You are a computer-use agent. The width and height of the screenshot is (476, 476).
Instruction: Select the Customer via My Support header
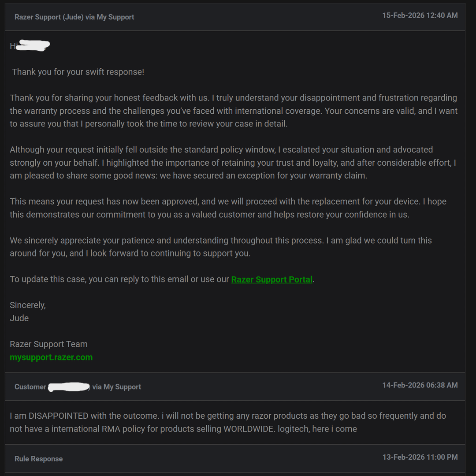click(235, 387)
